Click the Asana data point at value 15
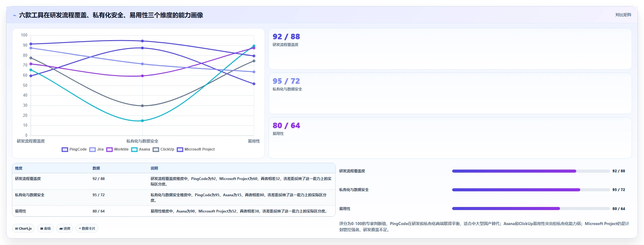Viewport: 644px width, 245px height. (x=142, y=121)
